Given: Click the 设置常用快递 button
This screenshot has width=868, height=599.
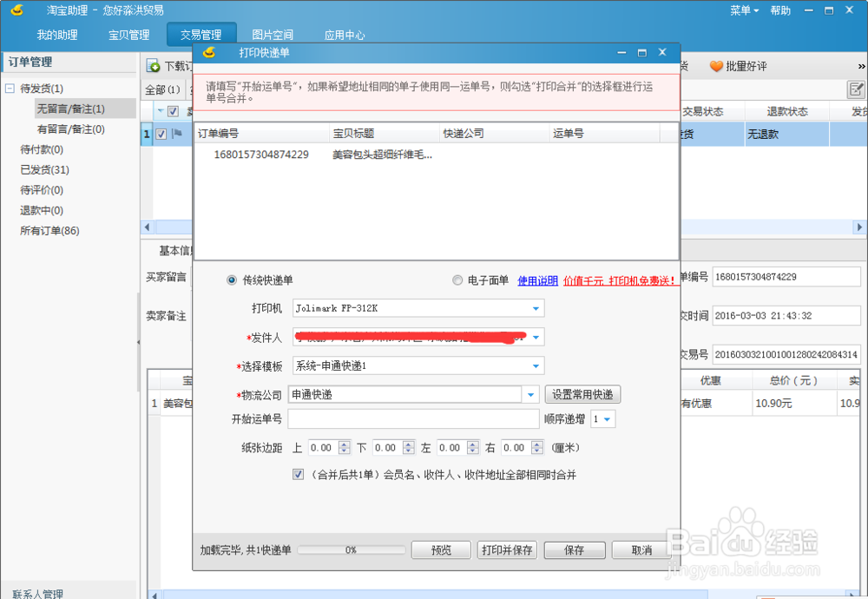Looking at the screenshot, I should click(x=583, y=395).
